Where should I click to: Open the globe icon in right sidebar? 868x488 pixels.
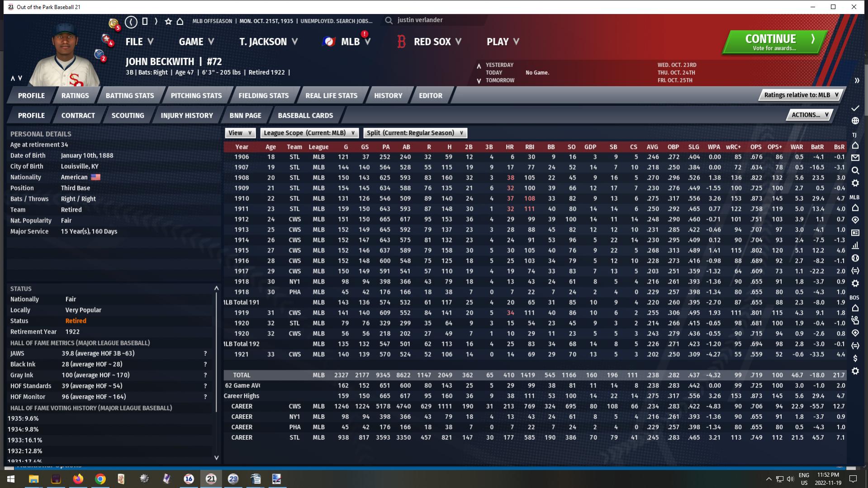coord(855,121)
